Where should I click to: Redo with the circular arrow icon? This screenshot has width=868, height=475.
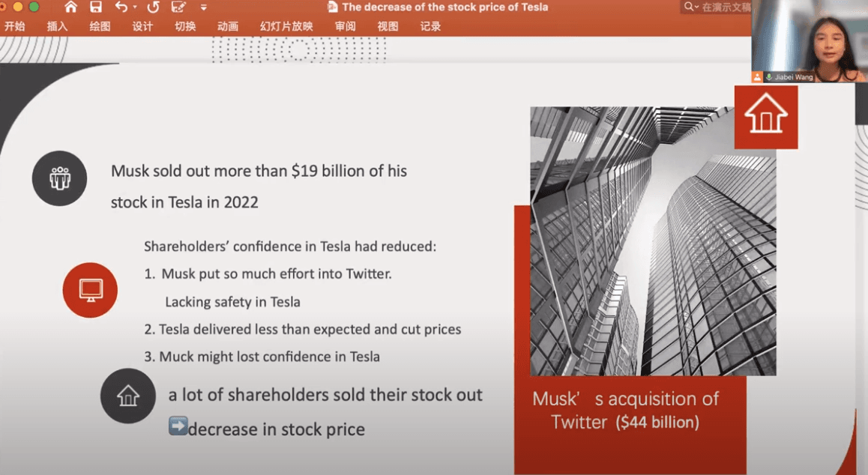click(154, 7)
